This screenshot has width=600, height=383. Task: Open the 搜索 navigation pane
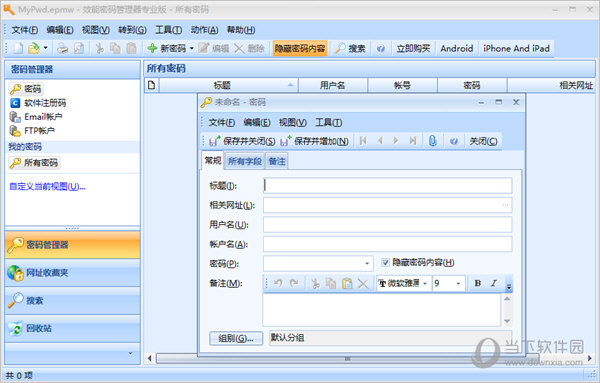pos(72,300)
